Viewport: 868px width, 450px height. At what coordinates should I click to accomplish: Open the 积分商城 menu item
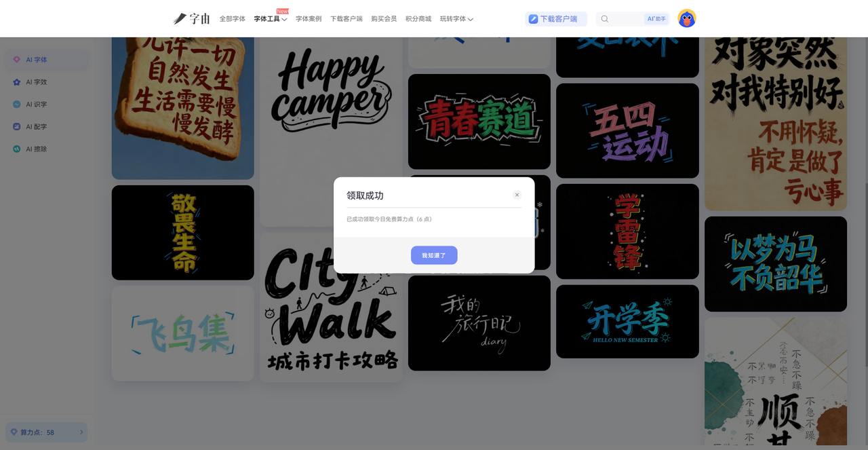click(x=418, y=19)
